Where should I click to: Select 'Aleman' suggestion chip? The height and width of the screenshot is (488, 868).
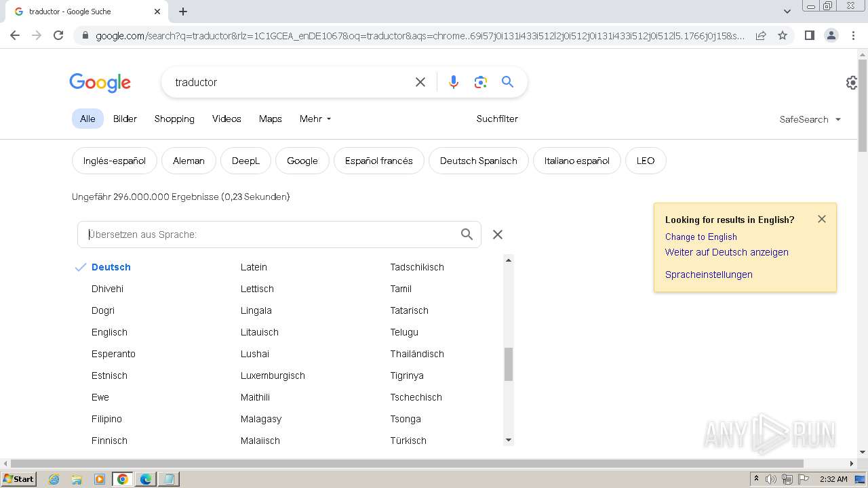pyautogui.click(x=189, y=161)
